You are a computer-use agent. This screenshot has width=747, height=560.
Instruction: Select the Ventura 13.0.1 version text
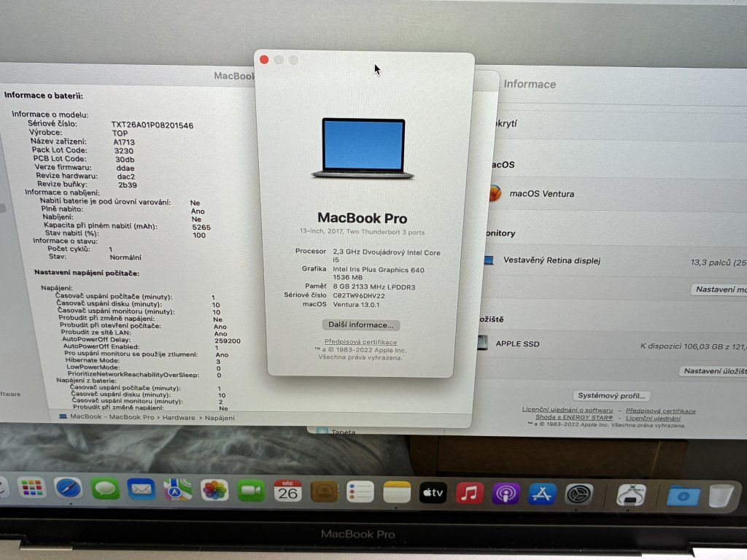[356, 305]
